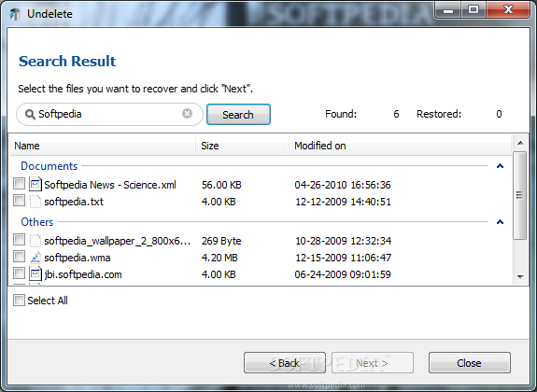Click the Others group label
537x392 pixels.
click(37, 222)
